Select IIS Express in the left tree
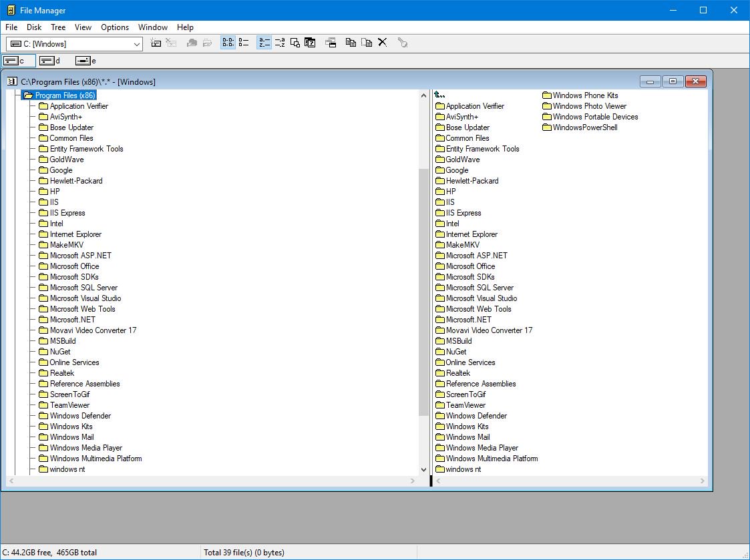Image resolution: width=750 pixels, height=560 pixels. click(x=61, y=213)
